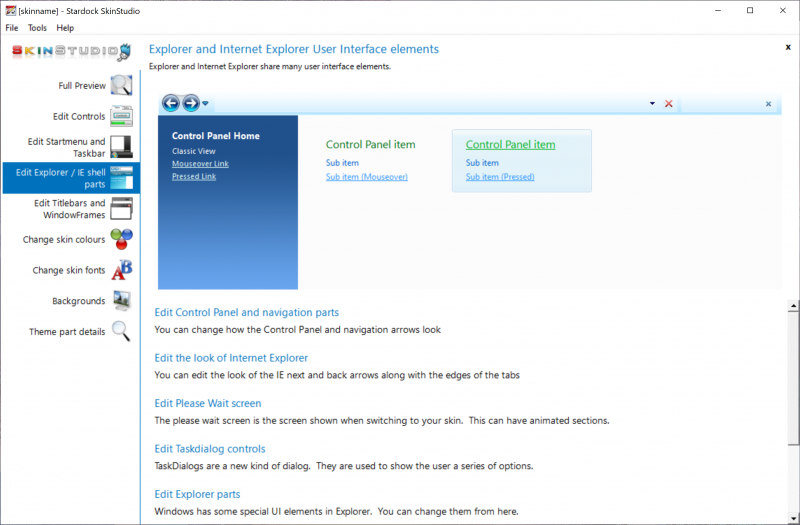Select Change skin colours label
800x525 pixels.
[64, 239]
